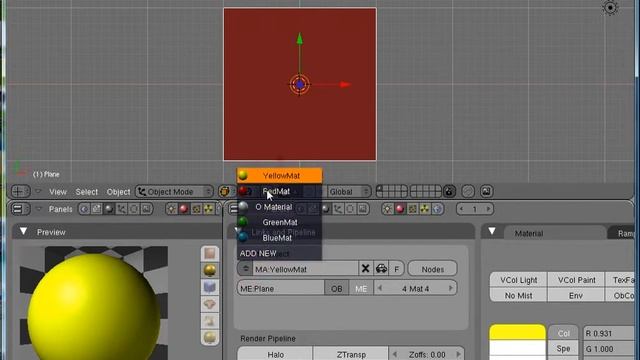Screen dimensions: 640x360
Task: Open the Panels menu
Action: 60,209
